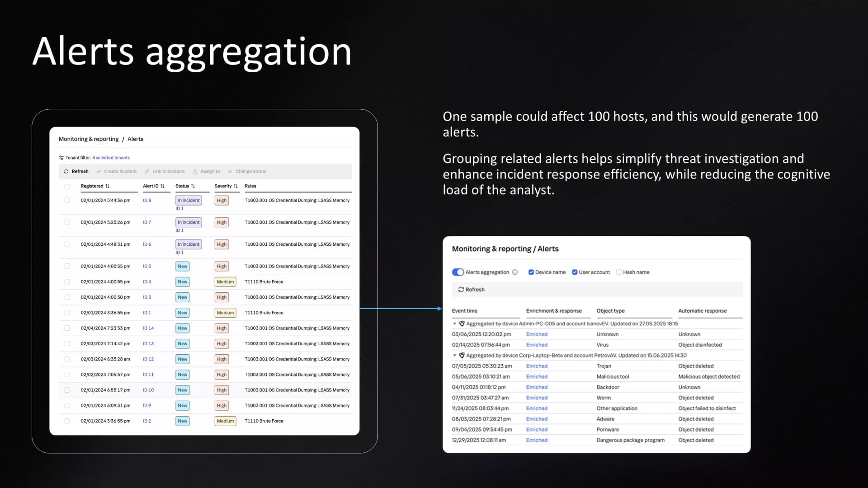The width and height of the screenshot is (868, 488).
Task: Click the High severity badge of alert ID 13
Action: (222, 344)
